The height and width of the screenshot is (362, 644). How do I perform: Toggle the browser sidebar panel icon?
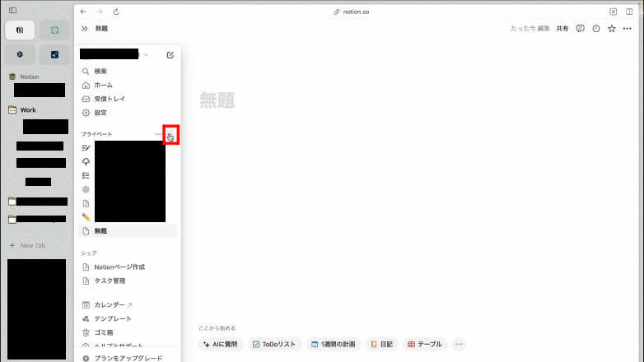(x=12, y=10)
